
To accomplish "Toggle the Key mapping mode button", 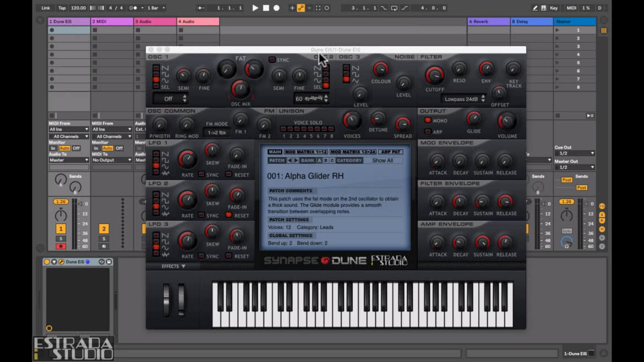I will pyautogui.click(x=554, y=8).
